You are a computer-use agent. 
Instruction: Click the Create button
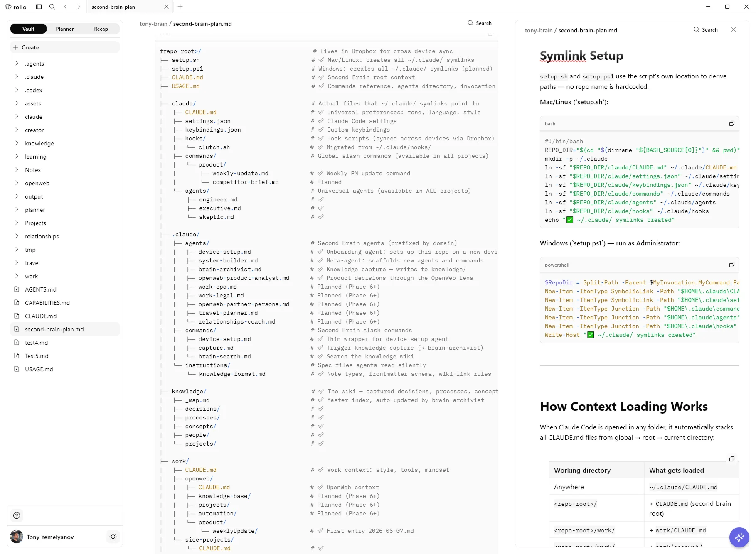pyautogui.click(x=65, y=47)
